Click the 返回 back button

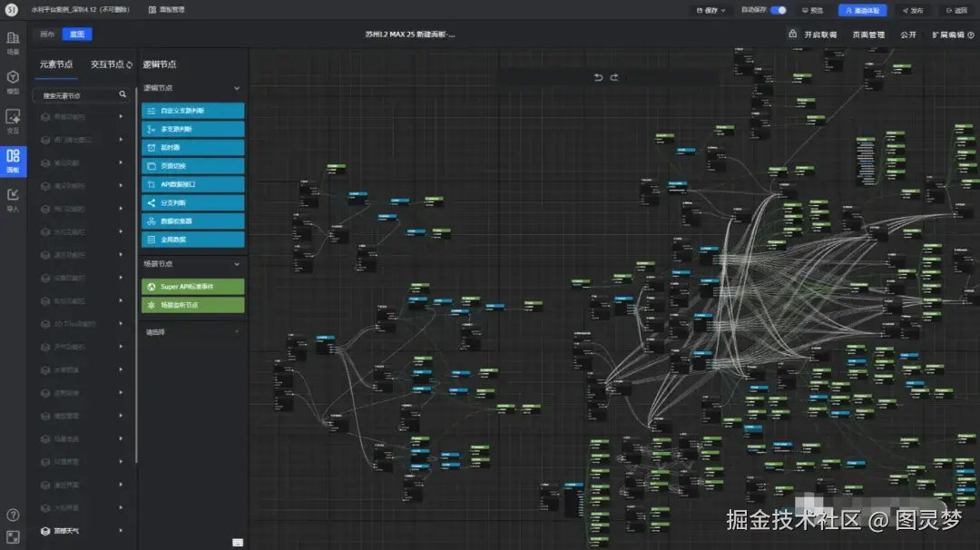coord(957,10)
